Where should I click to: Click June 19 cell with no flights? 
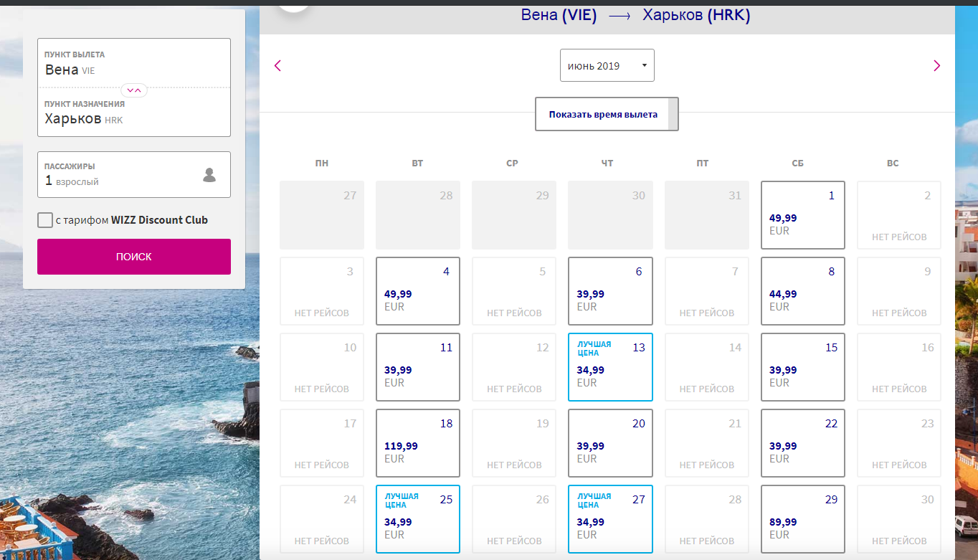(514, 443)
